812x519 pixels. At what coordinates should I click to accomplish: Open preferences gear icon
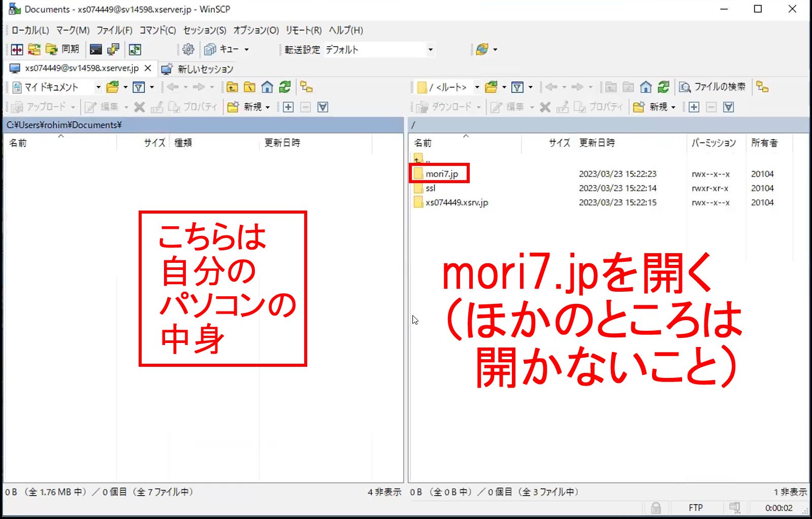tap(188, 49)
